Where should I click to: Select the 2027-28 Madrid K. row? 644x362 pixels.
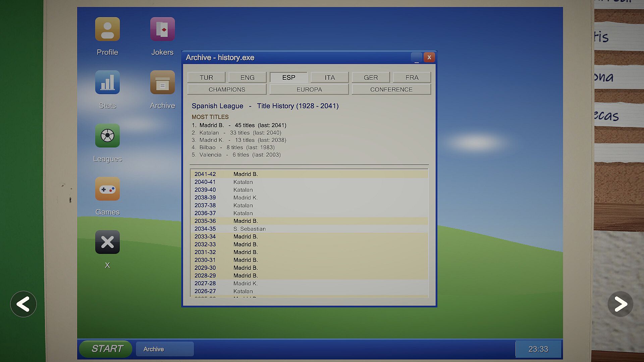click(309, 283)
